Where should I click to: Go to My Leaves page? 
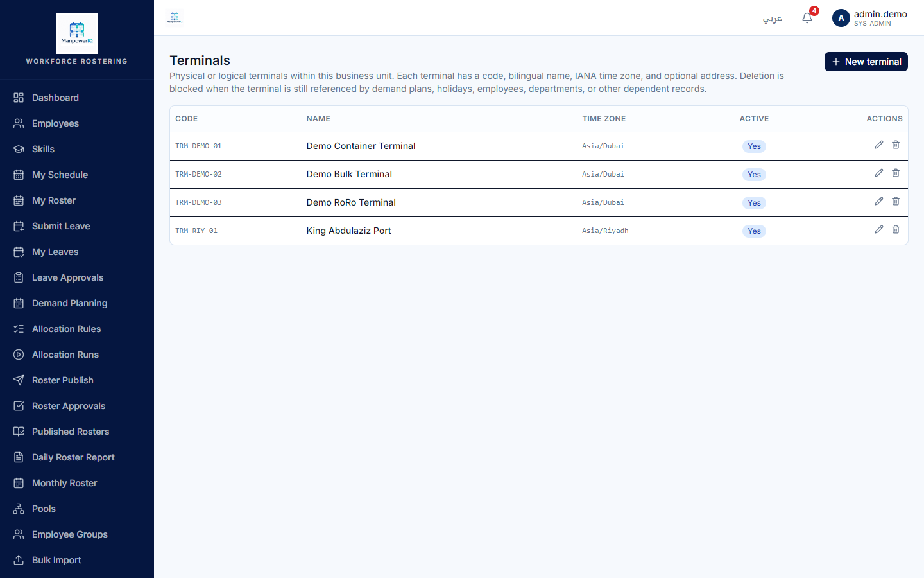[x=77, y=252]
